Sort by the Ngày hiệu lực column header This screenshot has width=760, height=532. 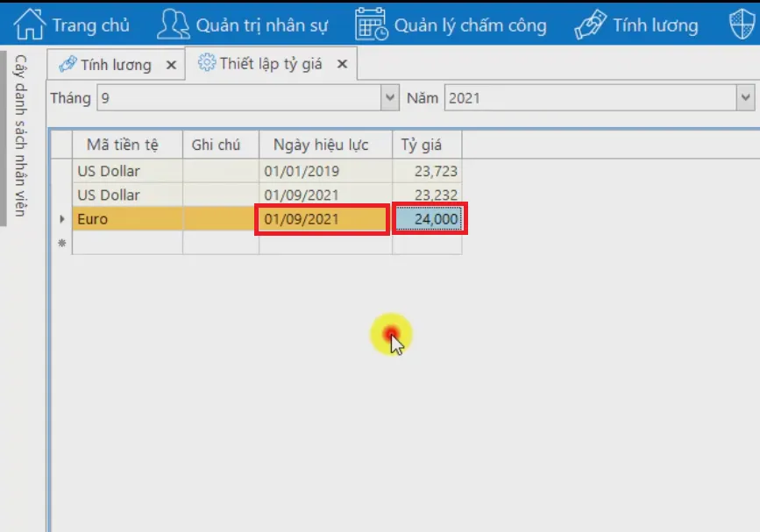tap(326, 145)
